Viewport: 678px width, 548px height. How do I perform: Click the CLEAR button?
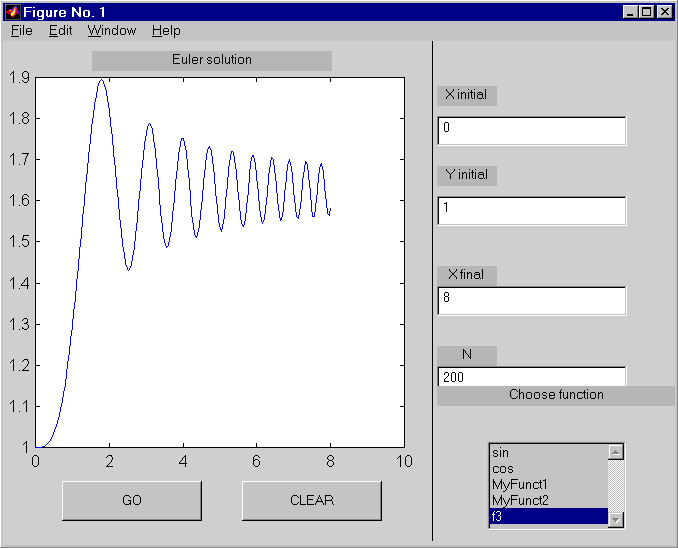(x=312, y=500)
